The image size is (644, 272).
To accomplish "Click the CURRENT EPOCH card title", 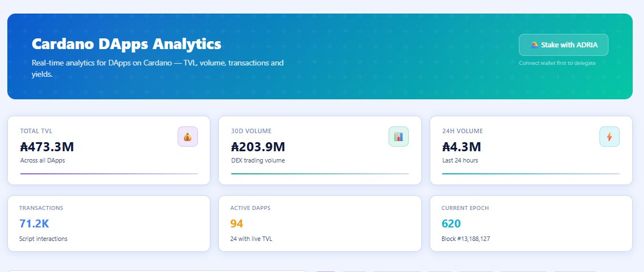I will coord(465,208).
